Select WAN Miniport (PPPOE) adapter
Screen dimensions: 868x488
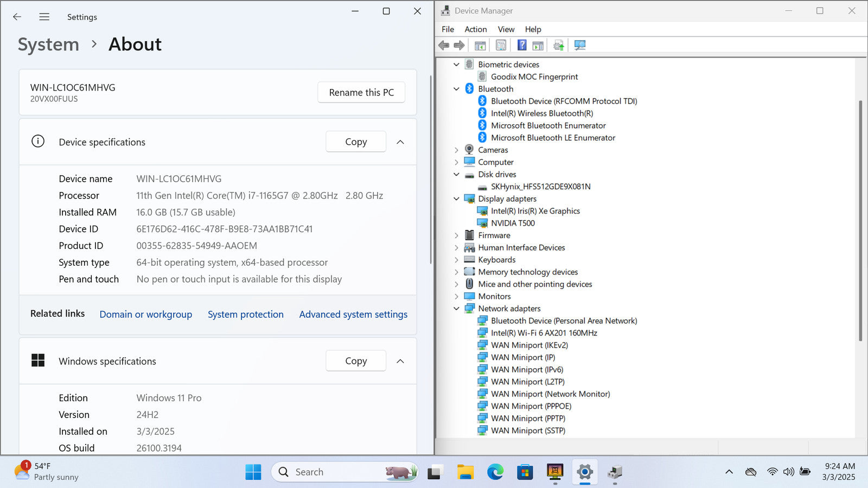click(531, 406)
